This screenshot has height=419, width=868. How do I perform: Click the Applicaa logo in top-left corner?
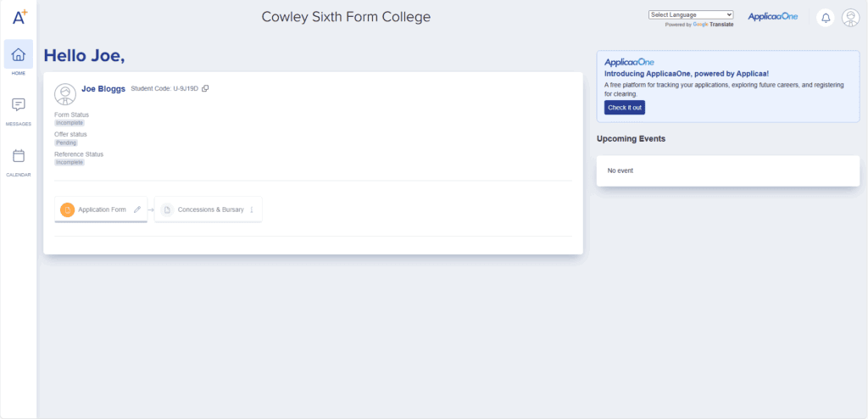[19, 15]
